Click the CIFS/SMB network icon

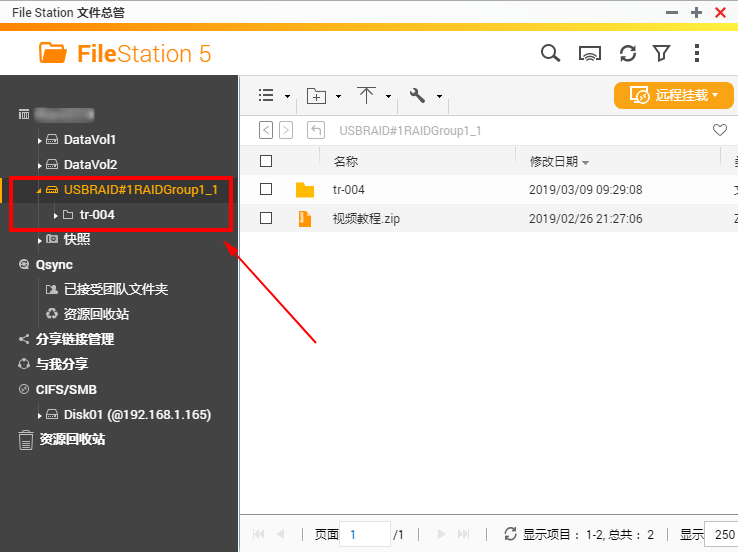tap(24, 389)
